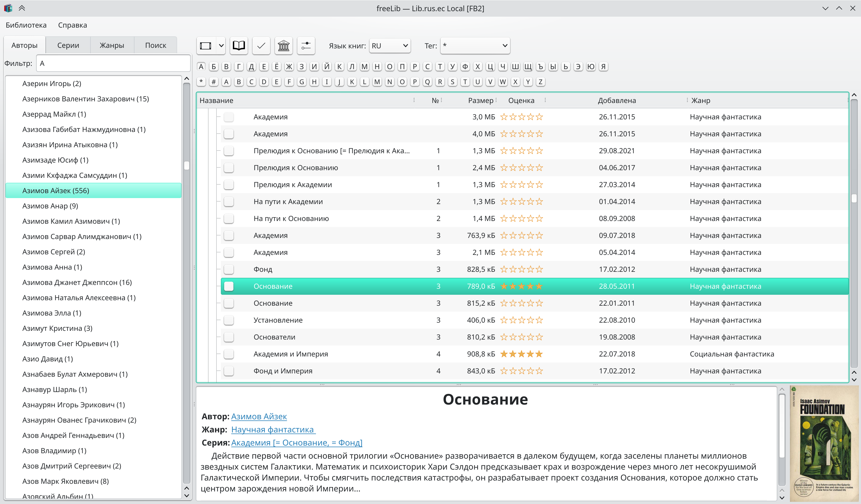Viewport: 861px width, 504px height.
Task: Toggle the checkbox on the highlighted 'Основание' row
Action: (x=229, y=287)
